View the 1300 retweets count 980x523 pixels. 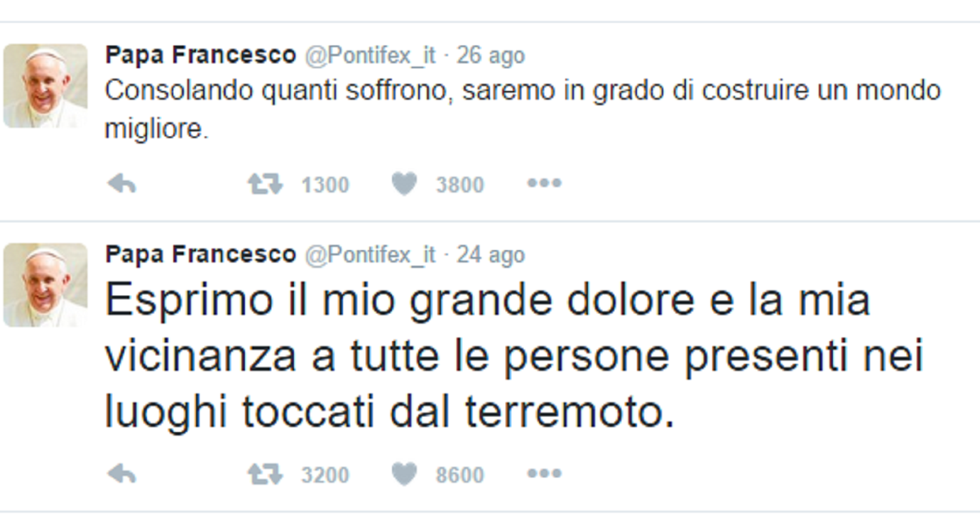tap(325, 185)
